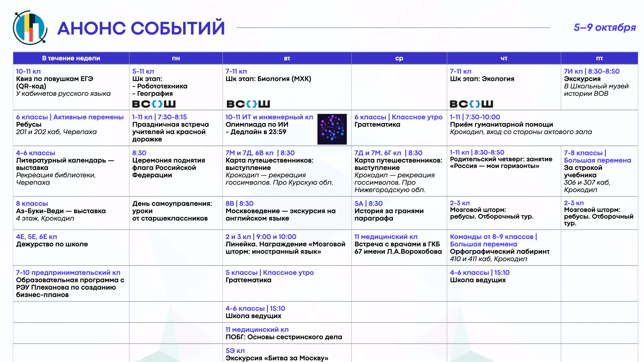Screen dimensions: 644x362
Task: Click 'Литературный календарь — выставка' entry
Action: click(x=65, y=164)
